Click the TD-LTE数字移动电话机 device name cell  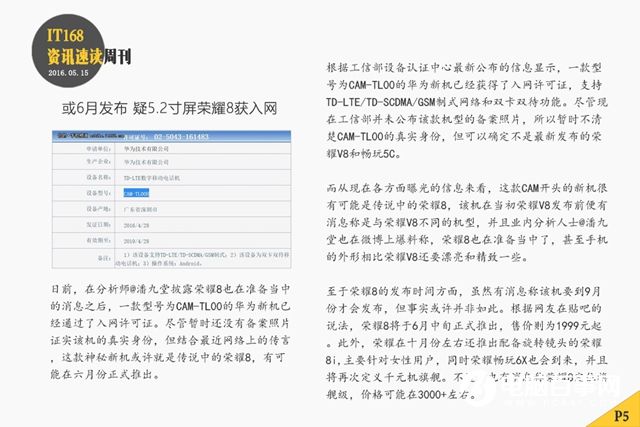click(152, 178)
